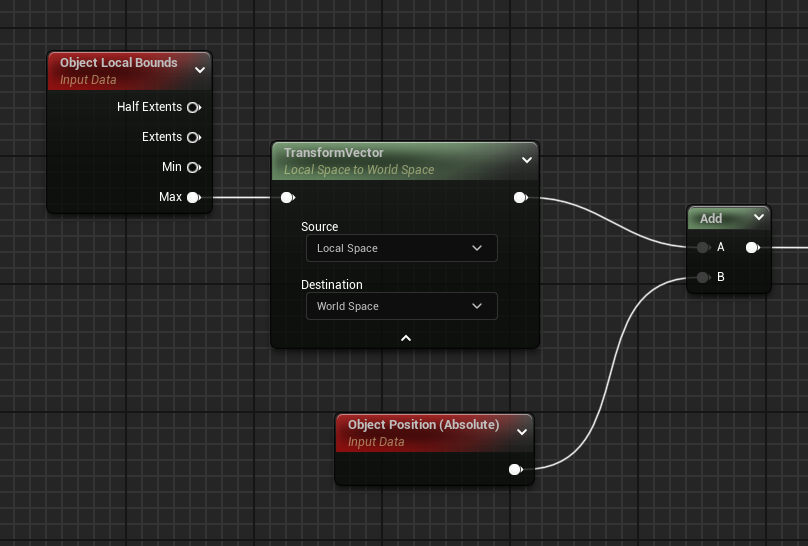Viewport: 808px width, 546px height.
Task: Click the Half Extents output pin
Action: tap(194, 107)
